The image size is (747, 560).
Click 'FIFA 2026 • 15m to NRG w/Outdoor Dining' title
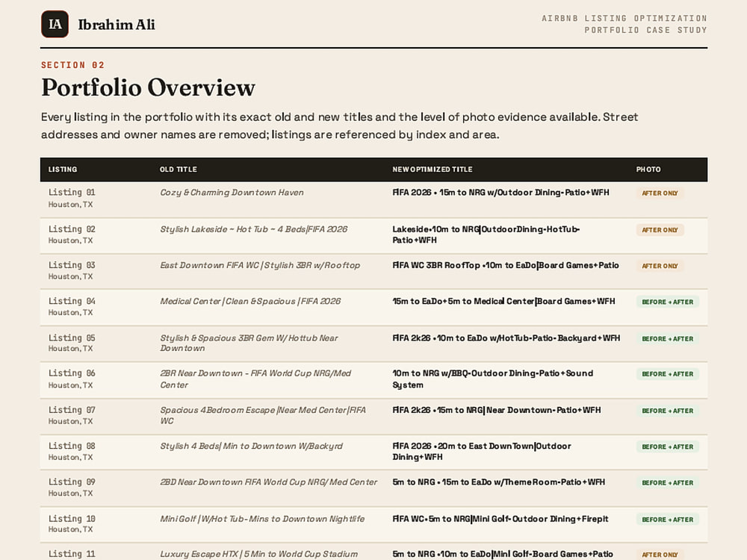coord(500,193)
